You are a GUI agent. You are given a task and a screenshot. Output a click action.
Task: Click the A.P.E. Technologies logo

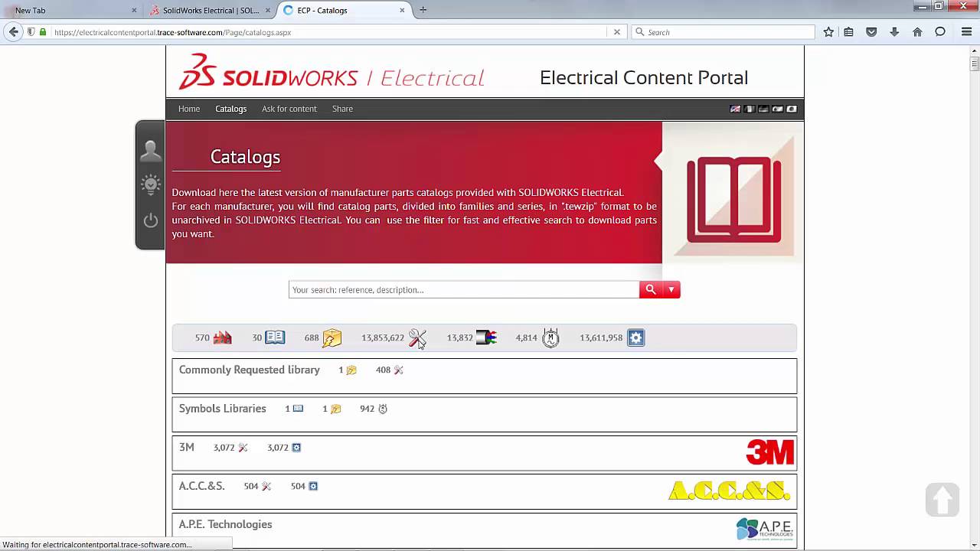(x=764, y=530)
